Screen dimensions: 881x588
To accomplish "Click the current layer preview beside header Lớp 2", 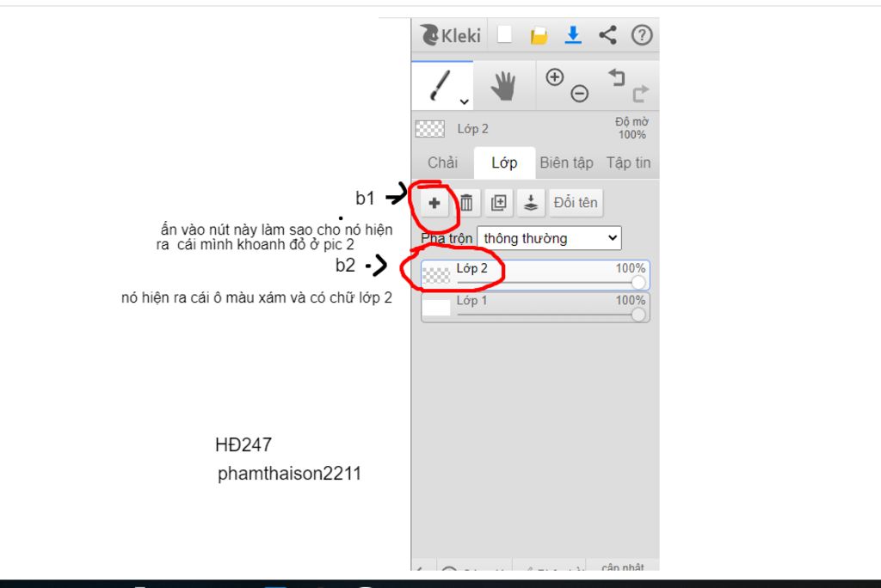I will tap(430, 129).
